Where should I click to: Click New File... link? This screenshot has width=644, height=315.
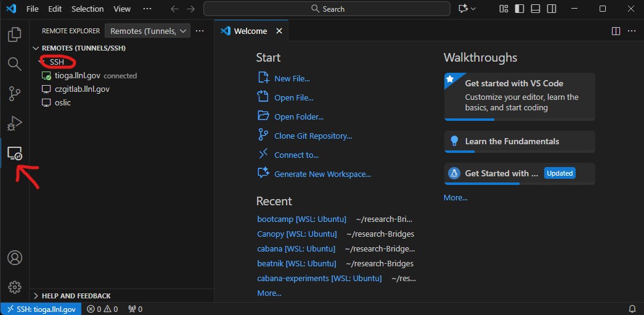click(x=292, y=78)
